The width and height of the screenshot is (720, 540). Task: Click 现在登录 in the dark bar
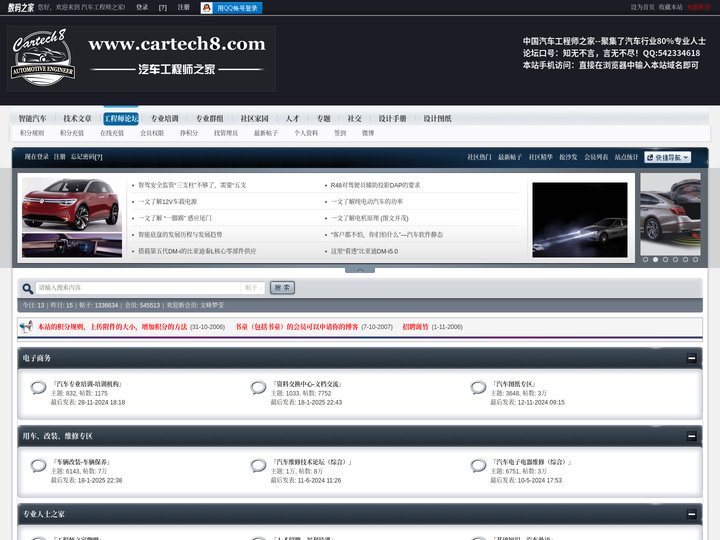(37, 157)
